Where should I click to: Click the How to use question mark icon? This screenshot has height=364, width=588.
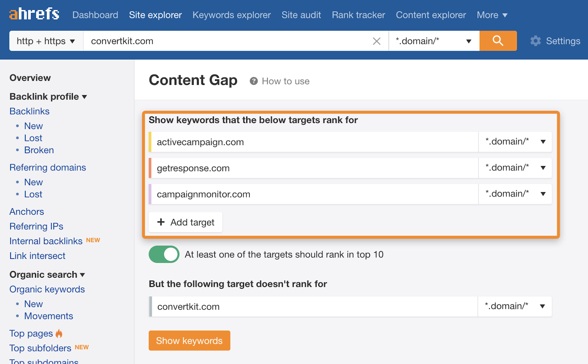254,81
